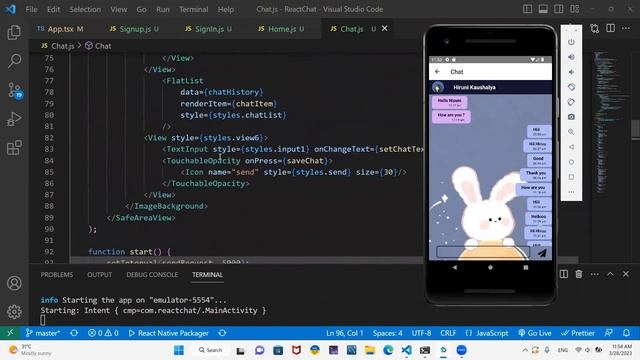
Task: Click the master branch in status bar
Action: pyautogui.click(x=42, y=333)
